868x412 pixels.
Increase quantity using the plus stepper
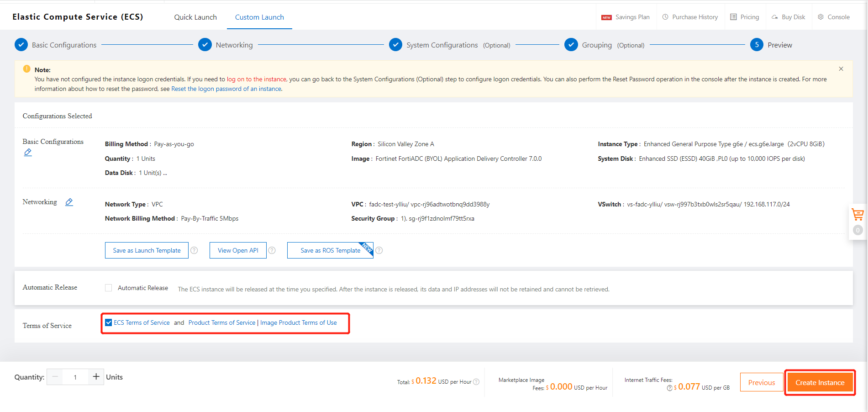click(x=96, y=377)
